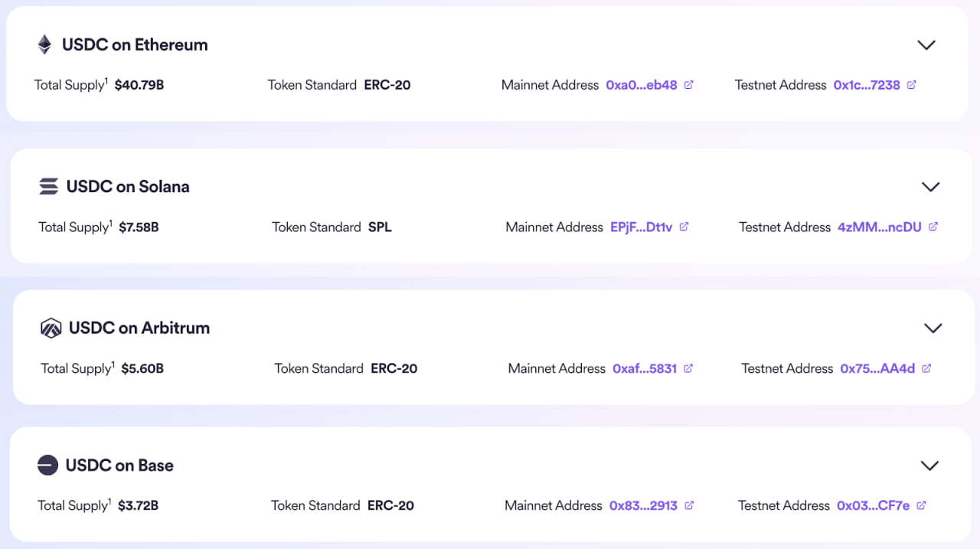Screen dimensions: 980x549
Task: Expand the USDC on Solana card
Action: [x=931, y=186]
